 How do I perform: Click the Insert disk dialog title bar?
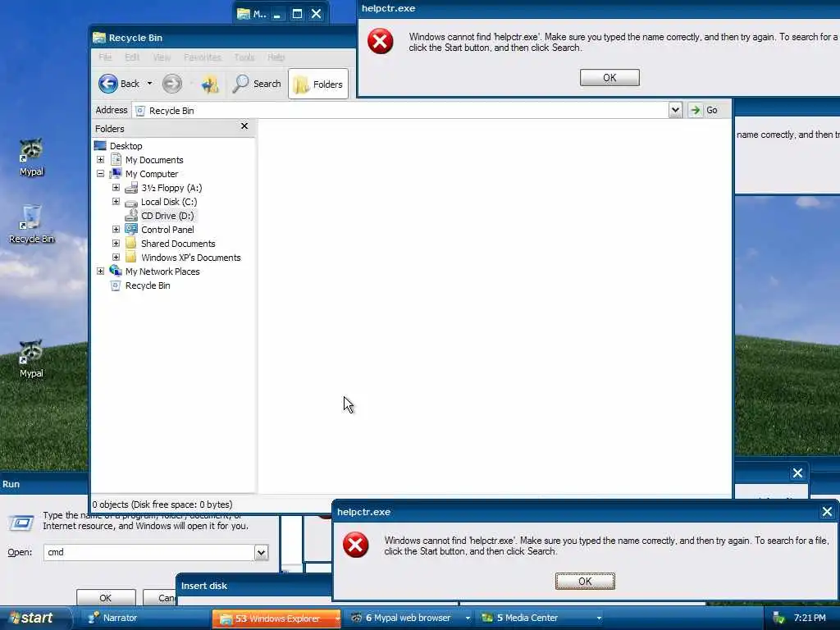click(x=253, y=586)
